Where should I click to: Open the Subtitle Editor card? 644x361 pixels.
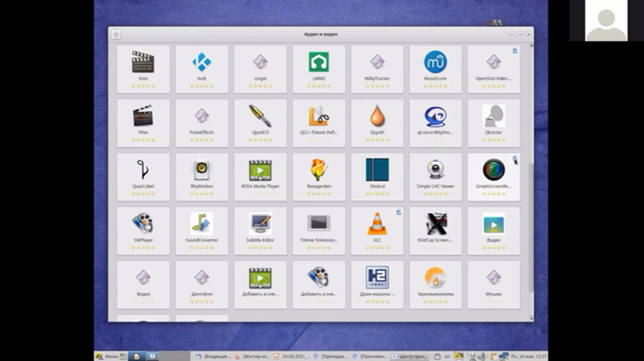[x=260, y=231]
